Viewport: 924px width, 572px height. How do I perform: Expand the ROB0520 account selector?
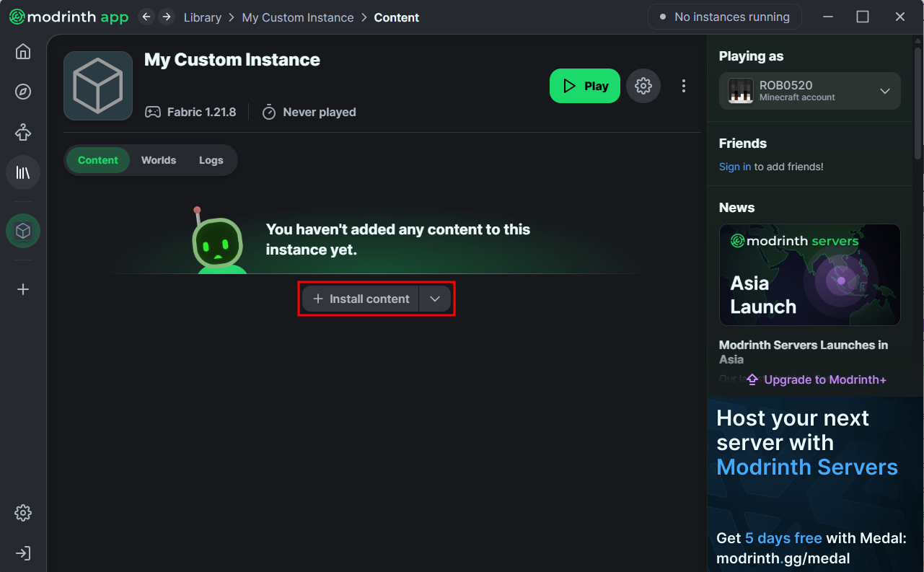(810, 91)
